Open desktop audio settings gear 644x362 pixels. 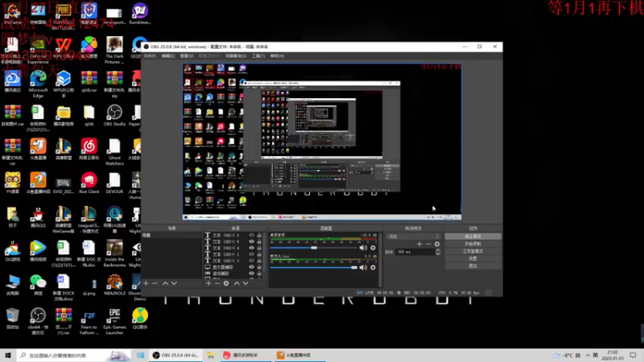[373, 248]
